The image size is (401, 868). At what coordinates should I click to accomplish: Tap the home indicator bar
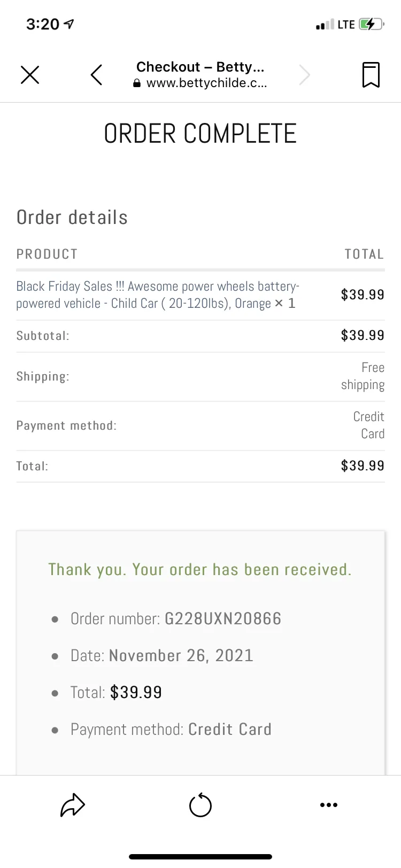(200, 857)
